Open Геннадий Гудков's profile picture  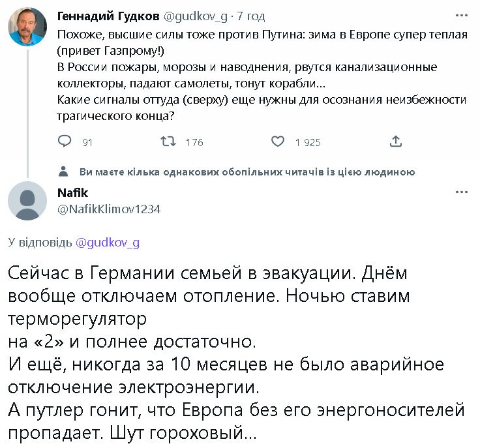click(x=27, y=28)
